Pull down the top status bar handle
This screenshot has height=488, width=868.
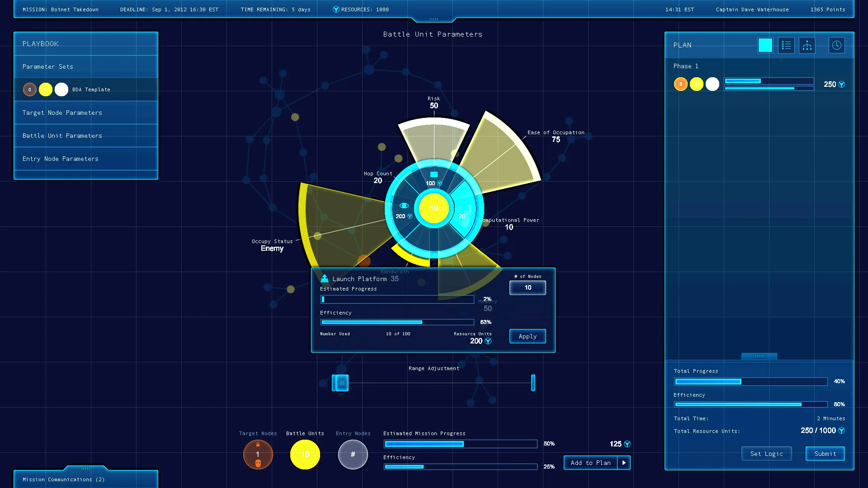click(434, 19)
